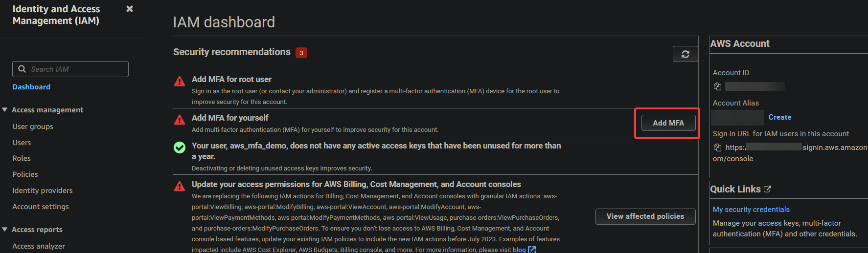Click View affected policies button
The width and height of the screenshot is (868, 253).
645,216
